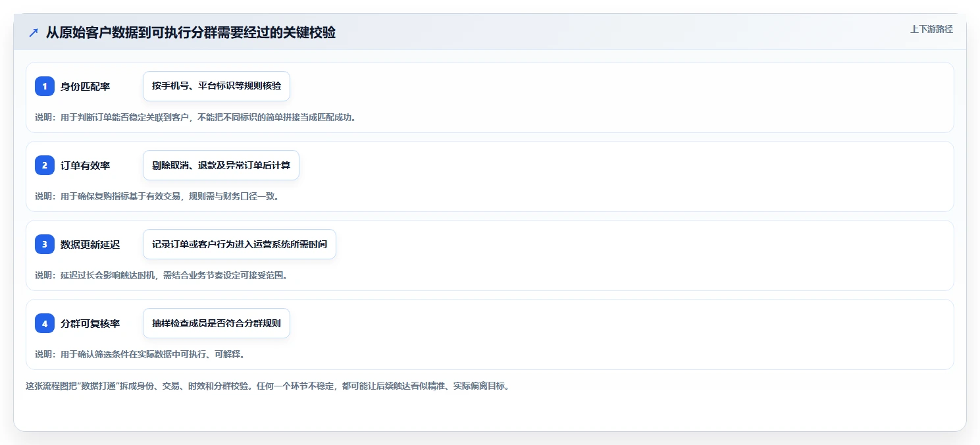
Task: Click the step 1 number badge
Action: (x=45, y=86)
